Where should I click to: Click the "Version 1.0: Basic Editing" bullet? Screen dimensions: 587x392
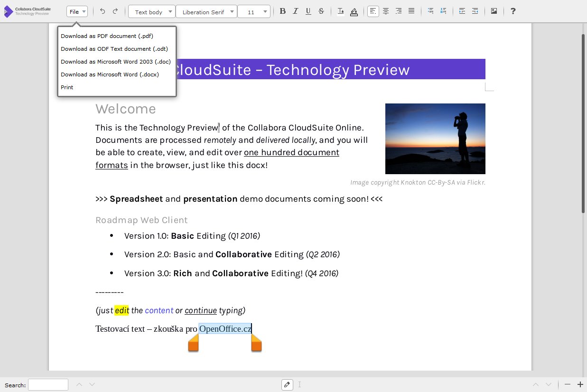click(x=192, y=236)
